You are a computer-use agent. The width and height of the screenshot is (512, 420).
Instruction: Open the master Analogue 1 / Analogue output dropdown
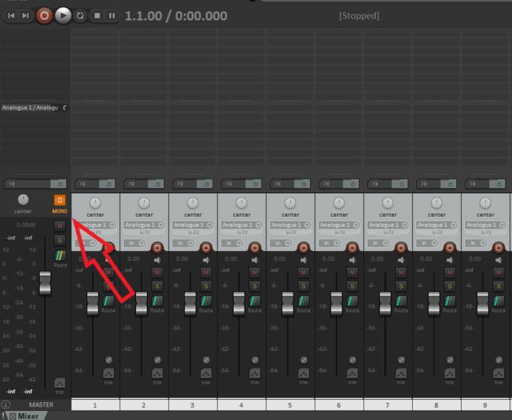click(x=34, y=108)
